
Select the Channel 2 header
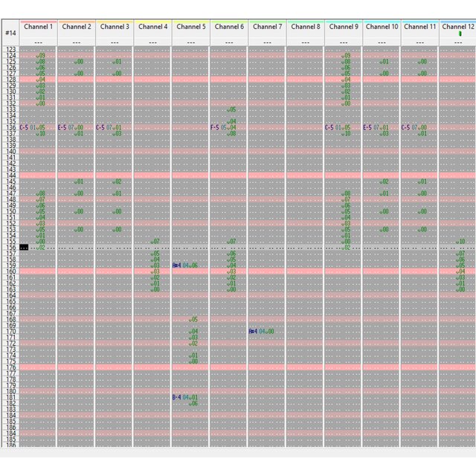[77, 27]
